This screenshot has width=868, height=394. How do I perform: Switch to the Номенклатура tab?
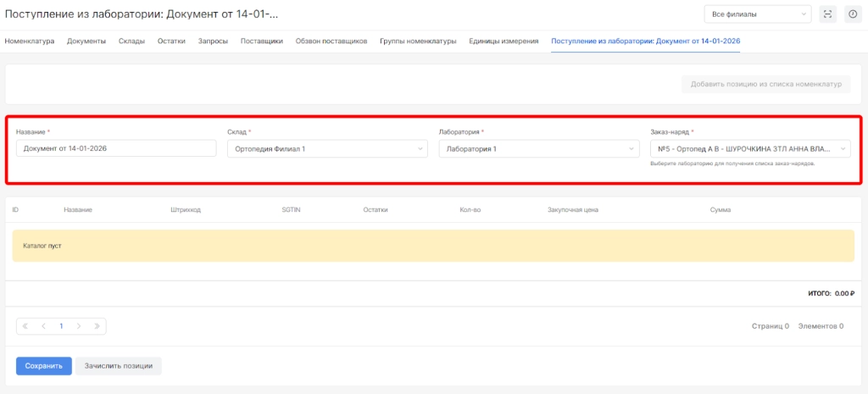click(x=30, y=41)
